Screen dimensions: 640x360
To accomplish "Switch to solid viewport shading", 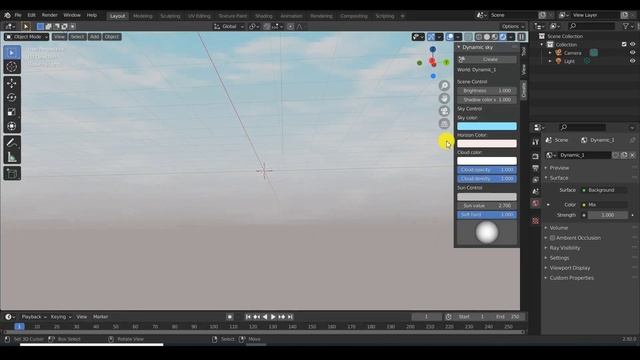I will click(x=487, y=37).
